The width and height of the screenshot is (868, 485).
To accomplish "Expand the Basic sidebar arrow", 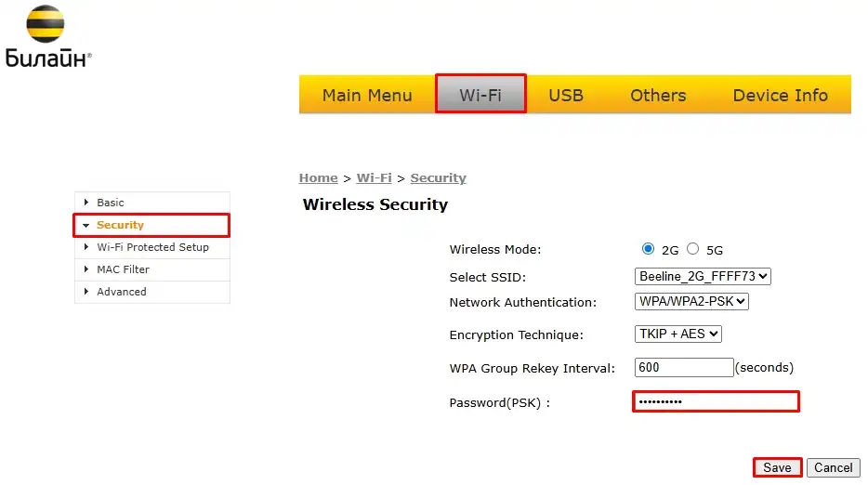I will point(86,203).
